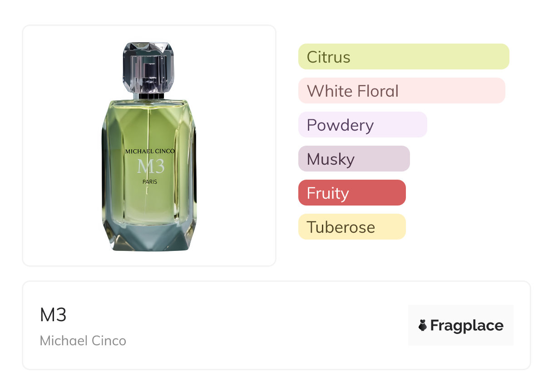The height and width of the screenshot is (392, 553).
Task: Select the yellow Tuberose accord bar
Action: click(351, 227)
